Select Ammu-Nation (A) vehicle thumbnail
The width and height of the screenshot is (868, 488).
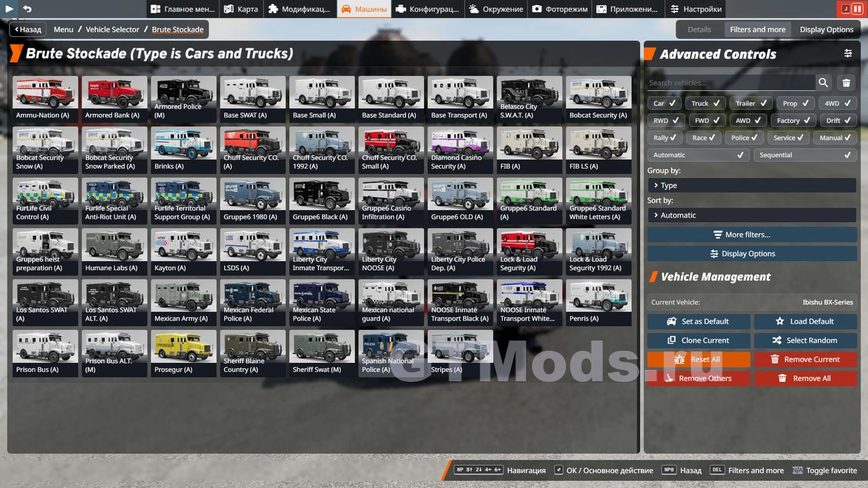(x=45, y=99)
